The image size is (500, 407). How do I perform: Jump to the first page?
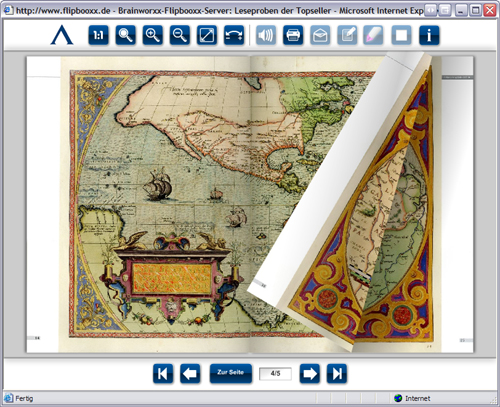point(163,374)
